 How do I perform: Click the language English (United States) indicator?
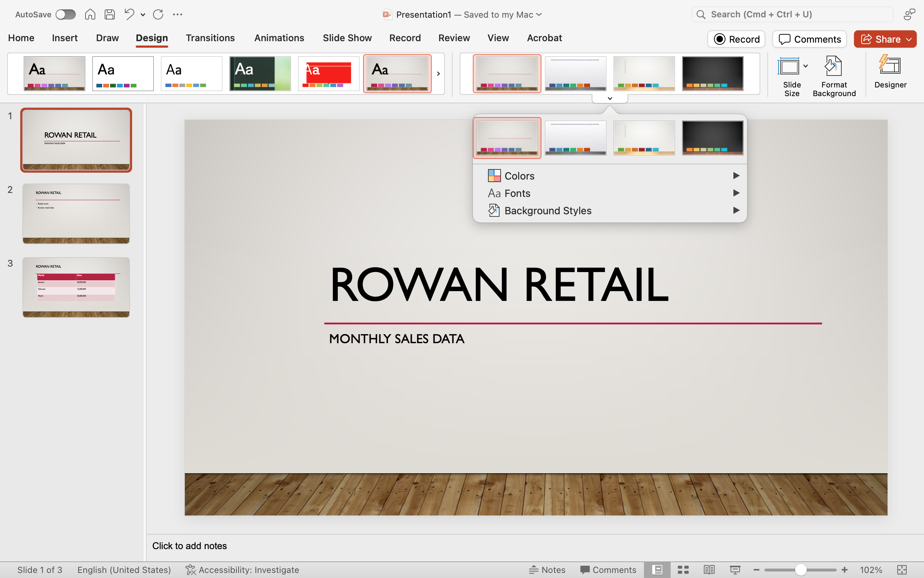click(124, 570)
